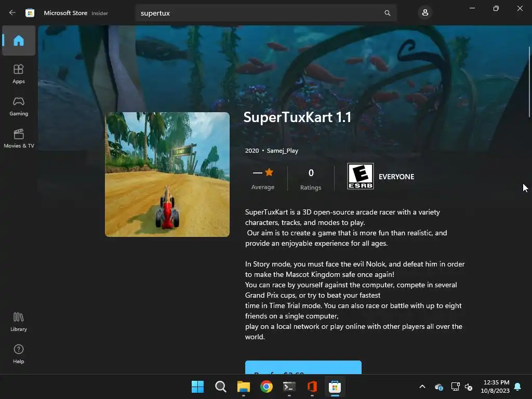Open the Home section in sidebar
This screenshot has width=532, height=399.
[x=19, y=41]
